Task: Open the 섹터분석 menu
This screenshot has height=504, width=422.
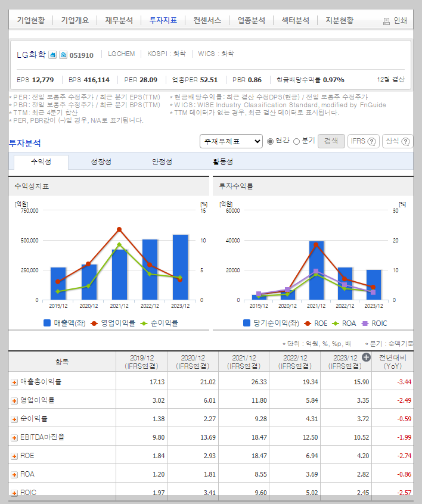Action: [296, 20]
